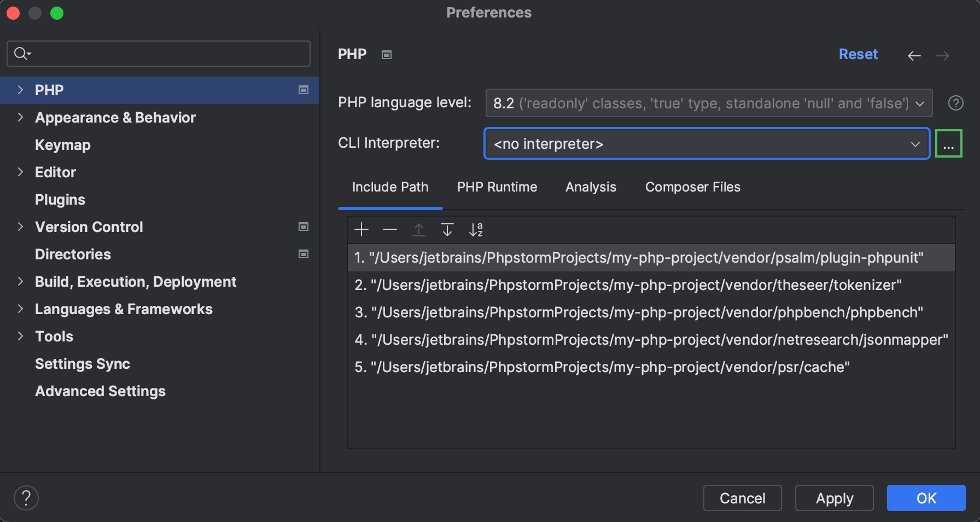980x522 pixels.
Task: Switch to the Composer Files tab
Action: click(692, 187)
